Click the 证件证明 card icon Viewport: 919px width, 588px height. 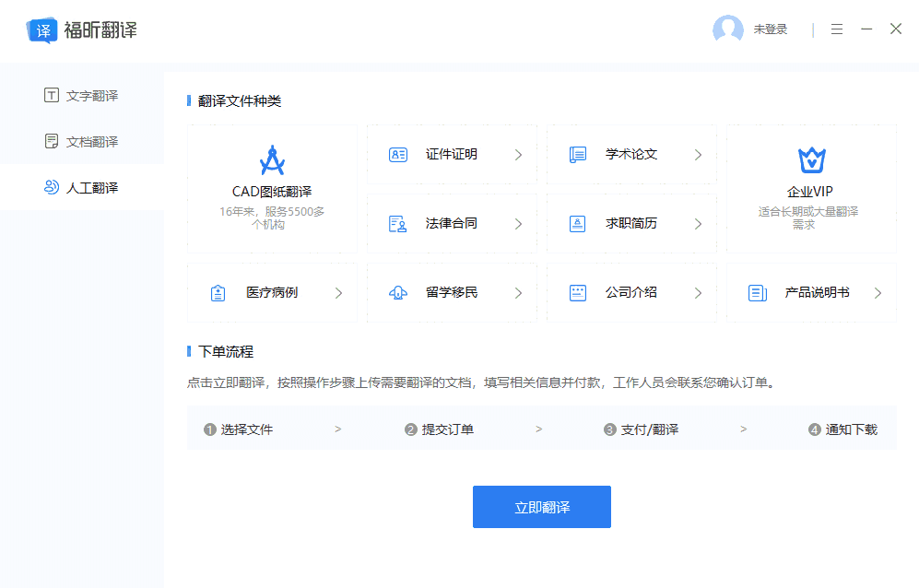396,154
